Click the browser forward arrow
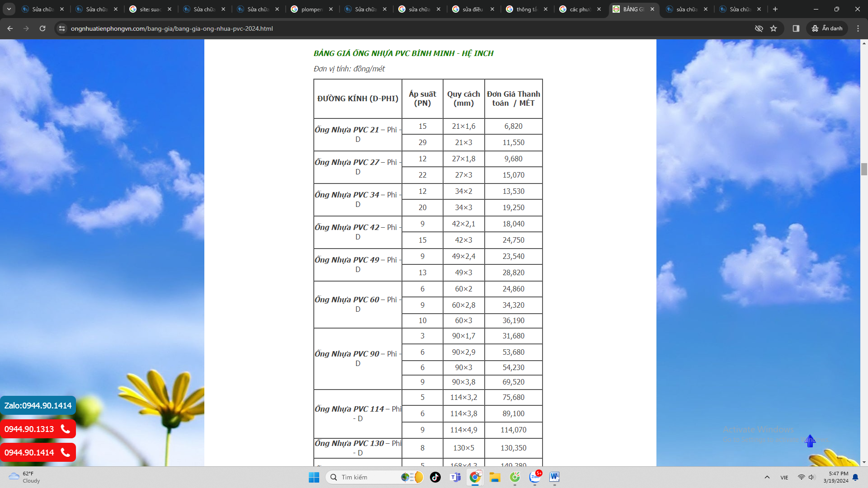The image size is (868, 488). click(26, 28)
